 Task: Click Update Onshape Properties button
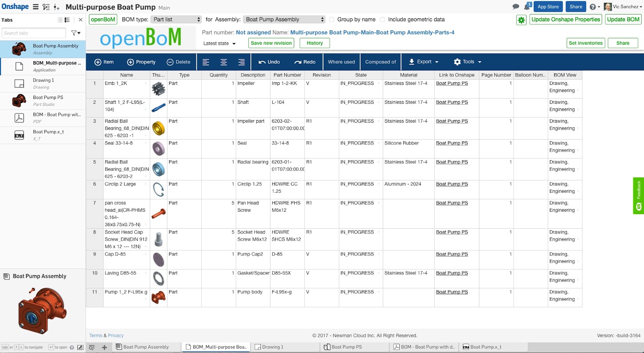coord(566,19)
